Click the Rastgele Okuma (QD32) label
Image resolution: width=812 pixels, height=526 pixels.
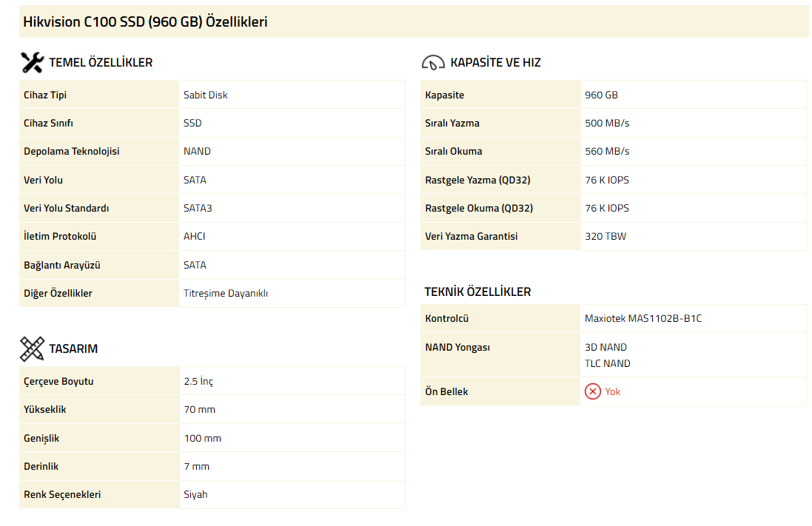click(x=479, y=208)
